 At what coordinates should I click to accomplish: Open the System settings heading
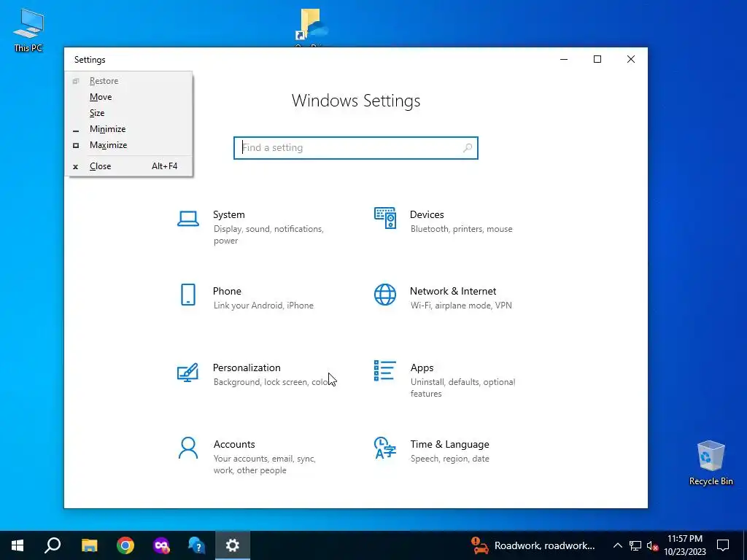point(228,215)
